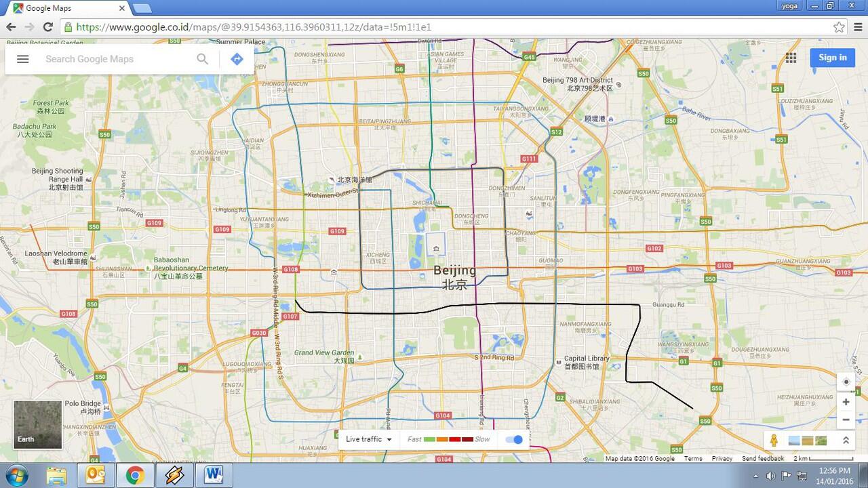Click the search magnifier icon

[202, 59]
